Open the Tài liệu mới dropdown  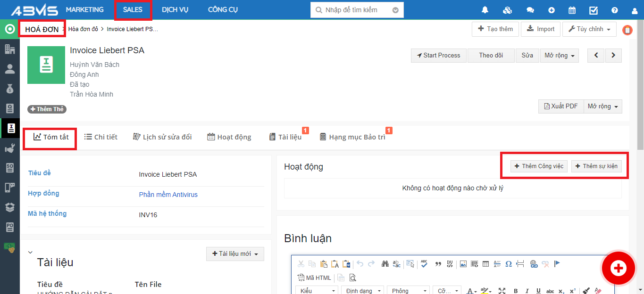(235, 254)
